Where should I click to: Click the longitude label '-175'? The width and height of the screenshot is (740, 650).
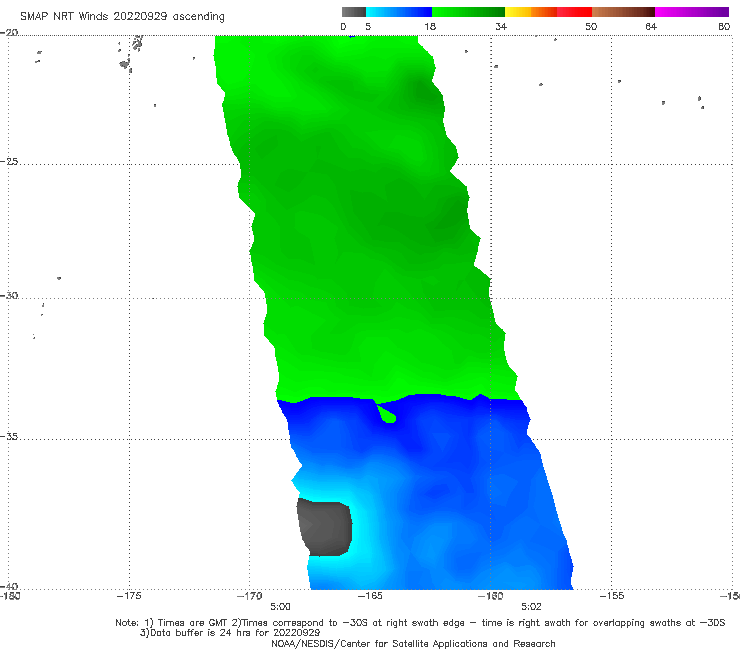129,596
